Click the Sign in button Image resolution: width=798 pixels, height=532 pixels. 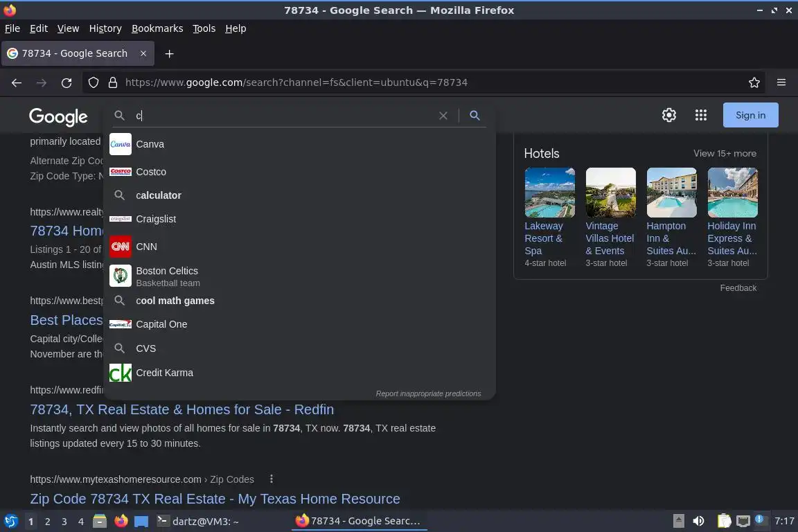click(x=750, y=115)
